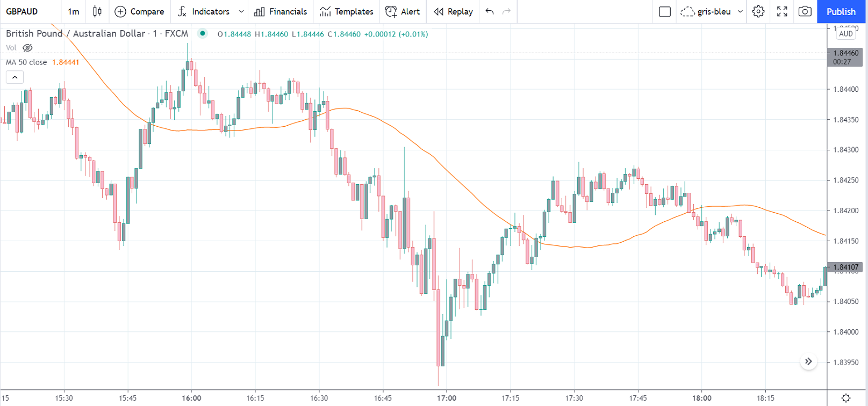The image size is (868, 406).
Task: Open the Financials menu
Action: pyautogui.click(x=281, y=11)
